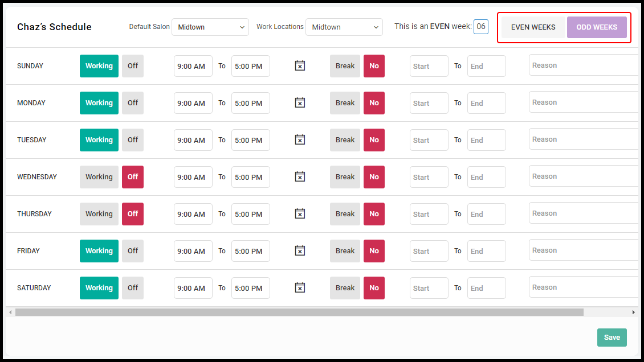Edit Tuesday end time field
Image resolution: width=644 pixels, height=362 pixels.
251,140
